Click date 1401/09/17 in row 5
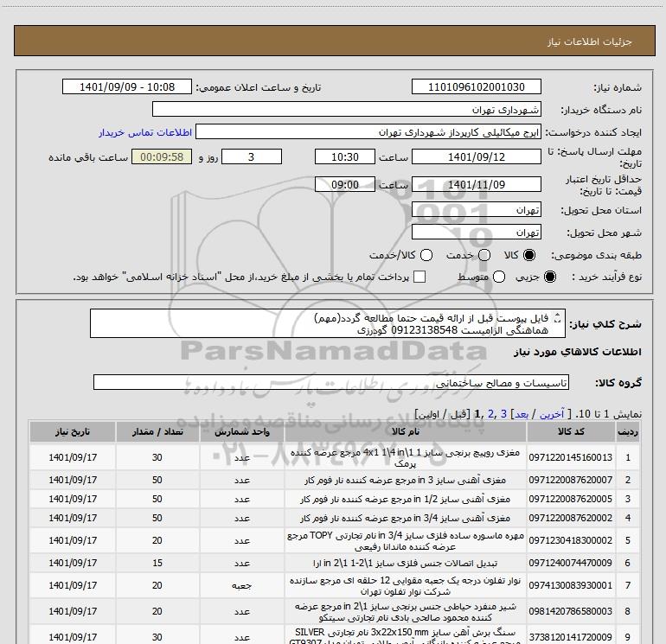This screenshot has height=644, width=666. click(x=73, y=540)
